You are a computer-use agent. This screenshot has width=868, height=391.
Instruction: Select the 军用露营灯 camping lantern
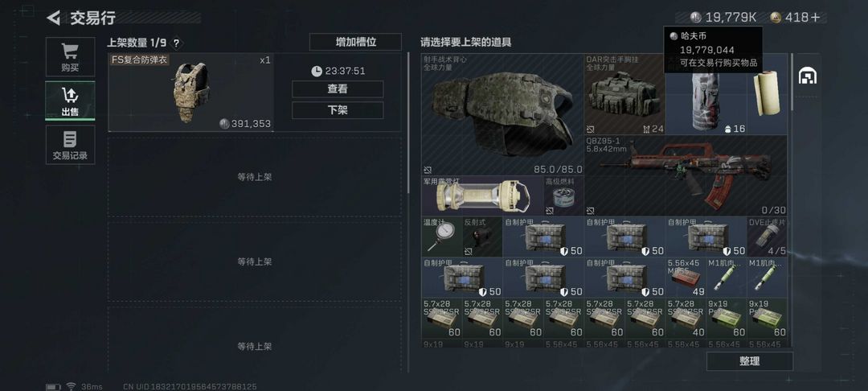(482, 196)
